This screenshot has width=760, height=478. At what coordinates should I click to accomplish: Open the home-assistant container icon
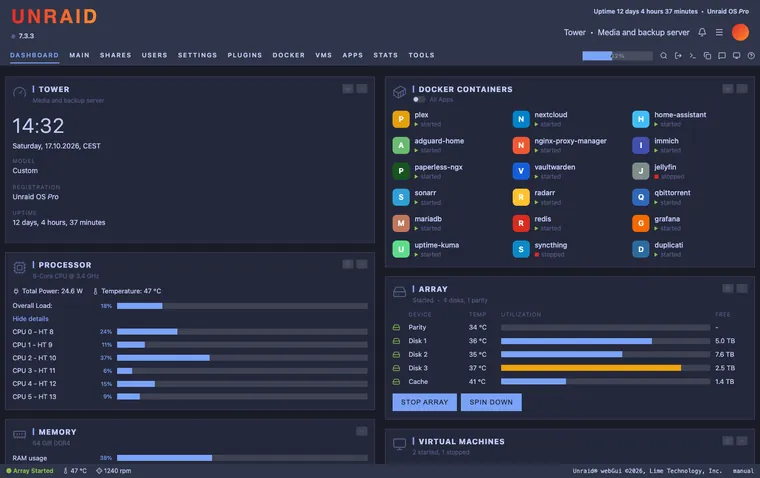pos(641,119)
